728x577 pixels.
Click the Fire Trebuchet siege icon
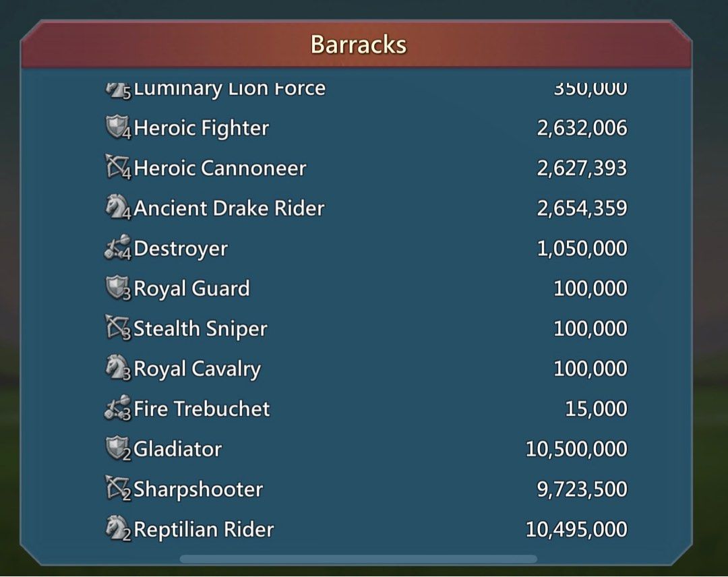point(118,409)
